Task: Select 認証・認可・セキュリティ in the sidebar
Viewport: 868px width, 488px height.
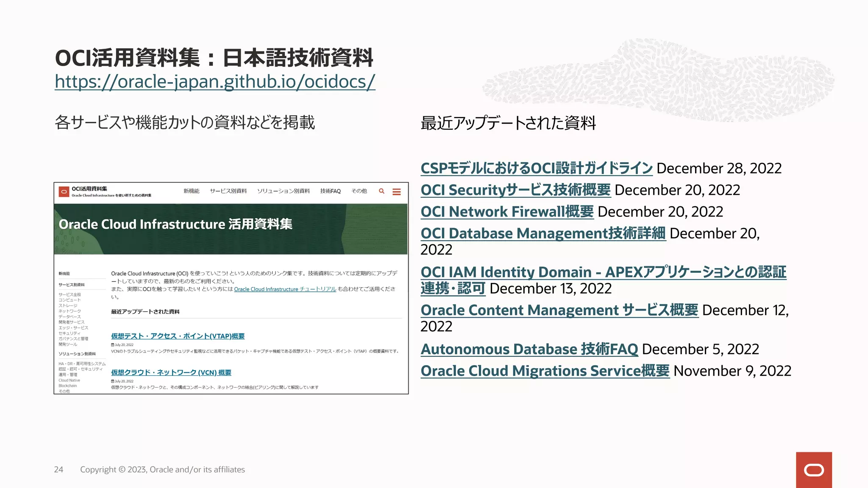Action: pyautogui.click(x=81, y=369)
